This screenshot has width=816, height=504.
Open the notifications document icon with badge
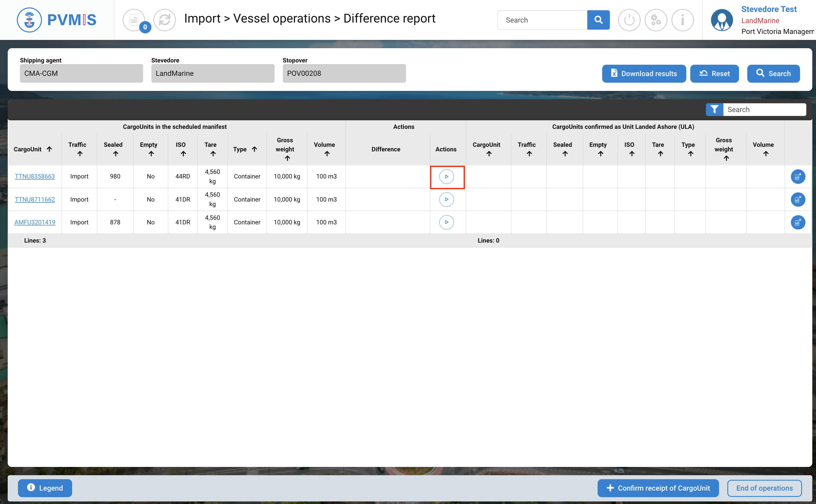134,20
